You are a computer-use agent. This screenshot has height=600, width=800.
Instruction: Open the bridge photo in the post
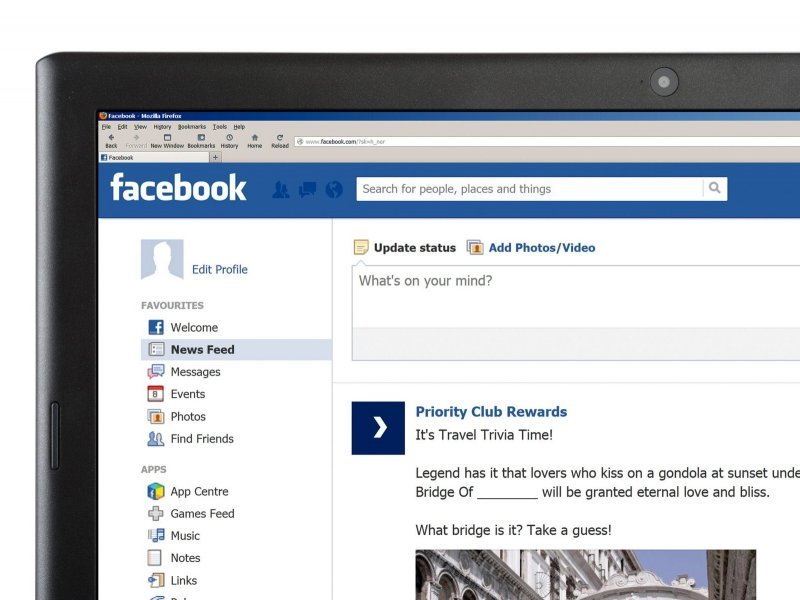click(x=586, y=575)
